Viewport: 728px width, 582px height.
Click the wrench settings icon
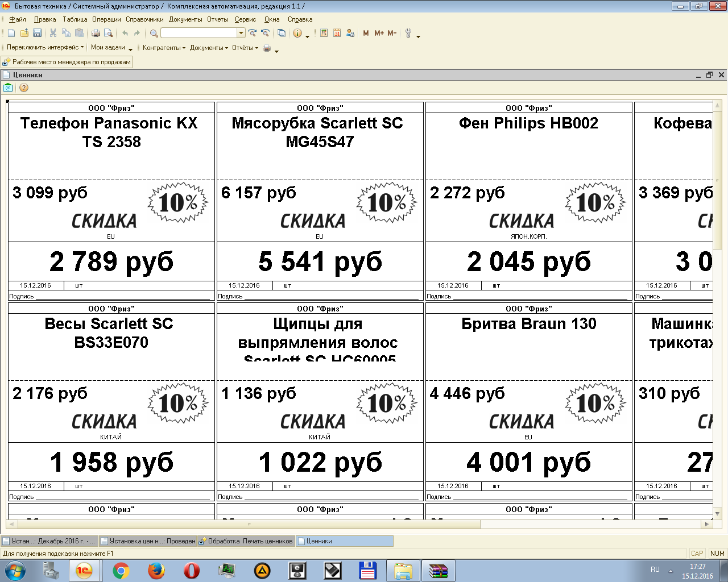[x=408, y=34]
